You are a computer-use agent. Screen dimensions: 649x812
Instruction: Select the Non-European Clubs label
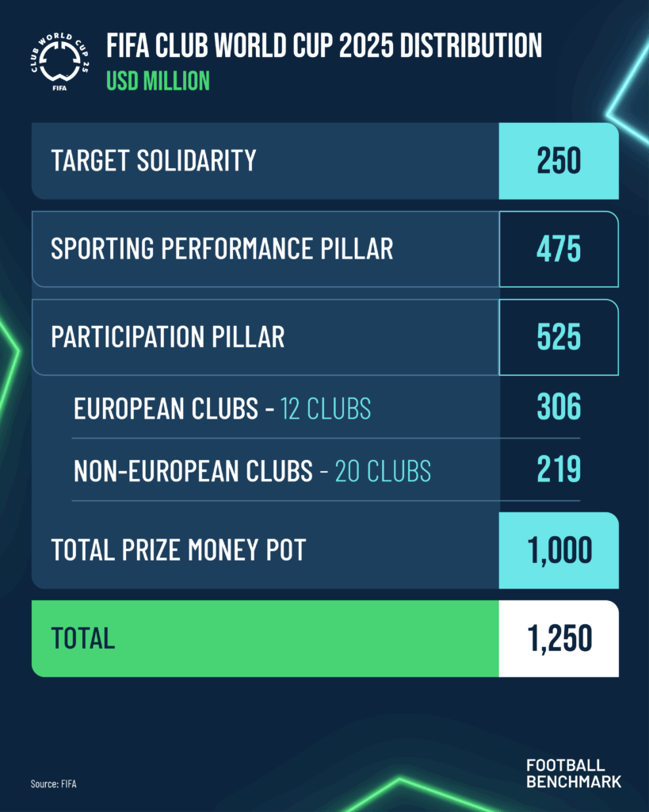coord(193,471)
